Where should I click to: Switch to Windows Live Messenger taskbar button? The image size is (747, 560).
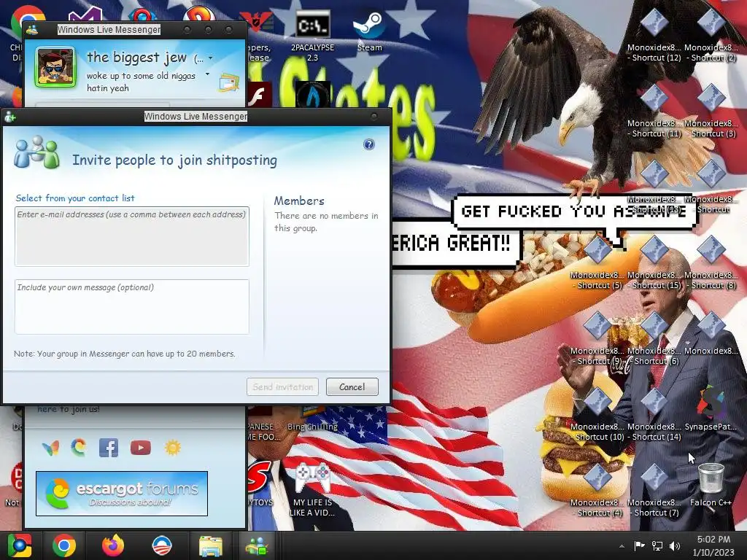pos(257,545)
